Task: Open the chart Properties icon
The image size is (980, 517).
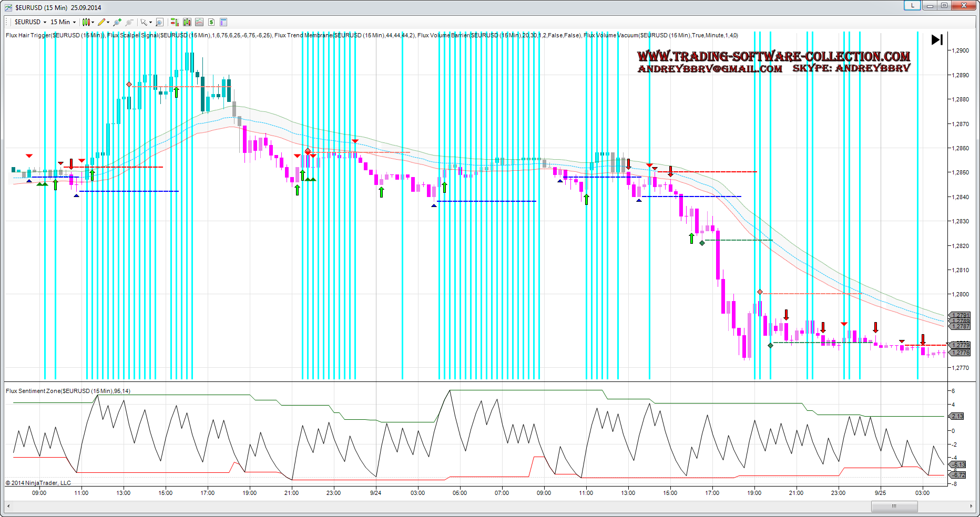Action: pyautogui.click(x=223, y=22)
